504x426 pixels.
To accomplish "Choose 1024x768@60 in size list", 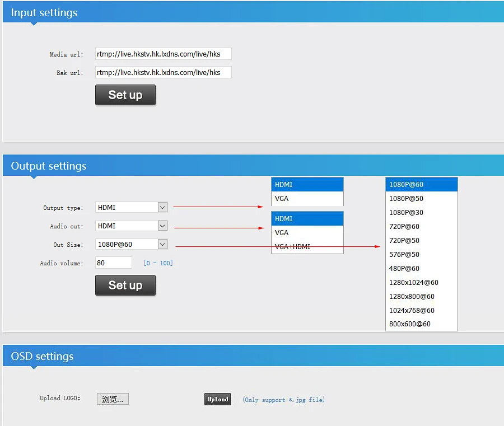I will (421, 310).
